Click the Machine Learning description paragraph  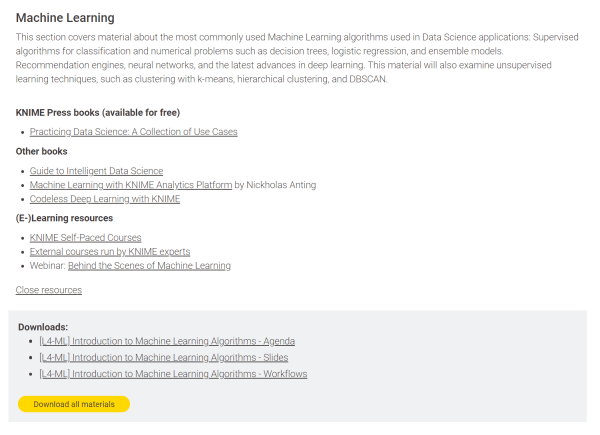click(297, 58)
